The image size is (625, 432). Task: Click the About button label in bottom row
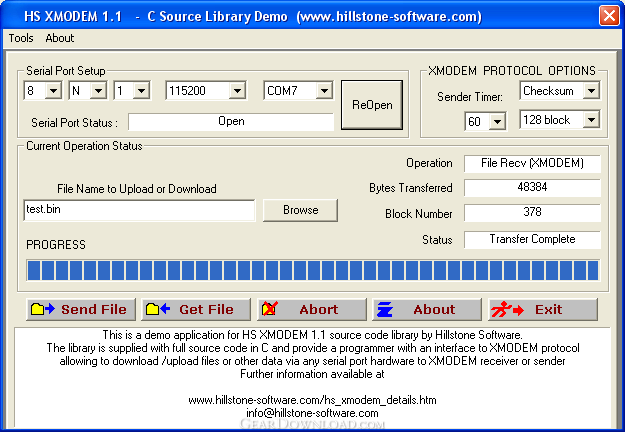pyautogui.click(x=434, y=309)
